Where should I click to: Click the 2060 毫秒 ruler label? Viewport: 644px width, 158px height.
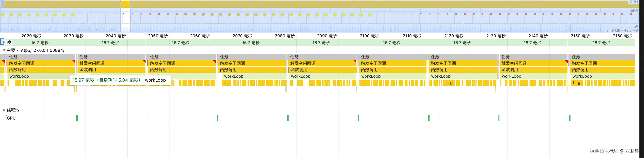tap(200, 36)
